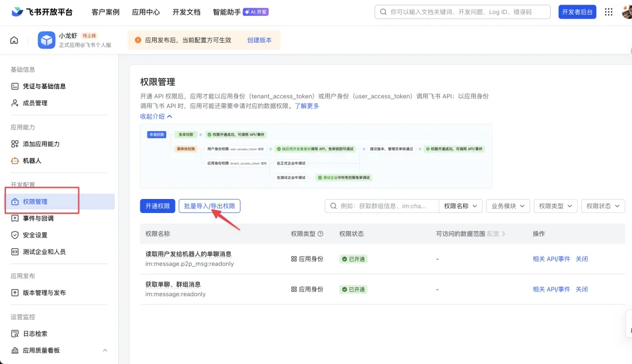Click 版本管理与发布 upload icon
The image size is (632, 364).
click(x=15, y=293)
